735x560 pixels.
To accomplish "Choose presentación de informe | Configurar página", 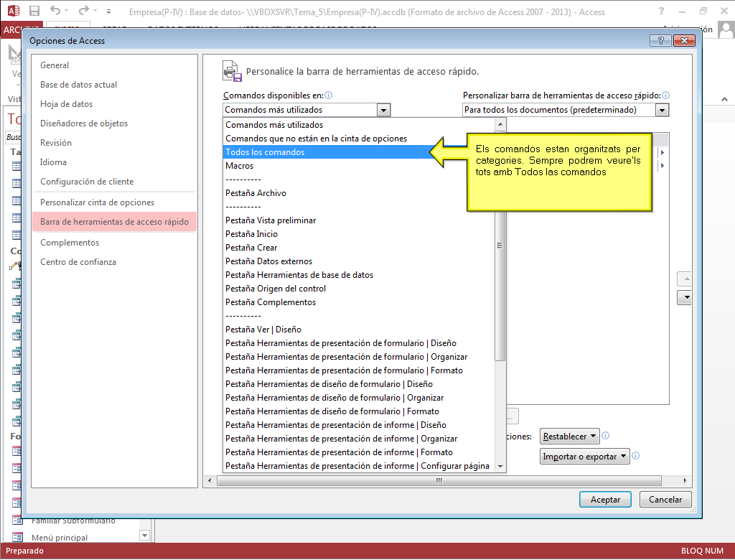I will point(359,466).
